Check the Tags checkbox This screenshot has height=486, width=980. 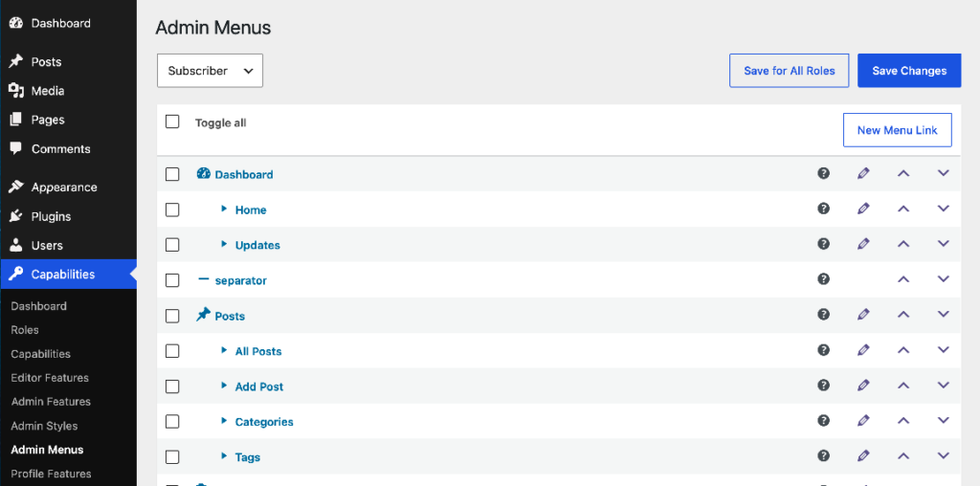[x=172, y=457]
